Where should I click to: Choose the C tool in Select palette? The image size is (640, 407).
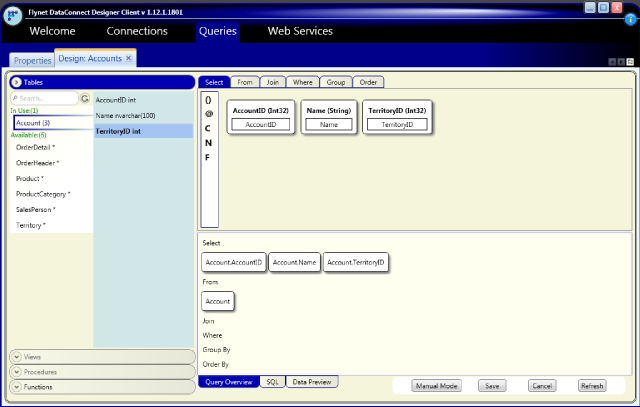coord(208,128)
